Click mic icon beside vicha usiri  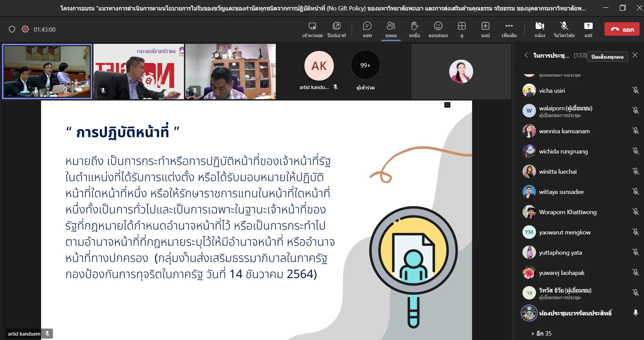636,90
